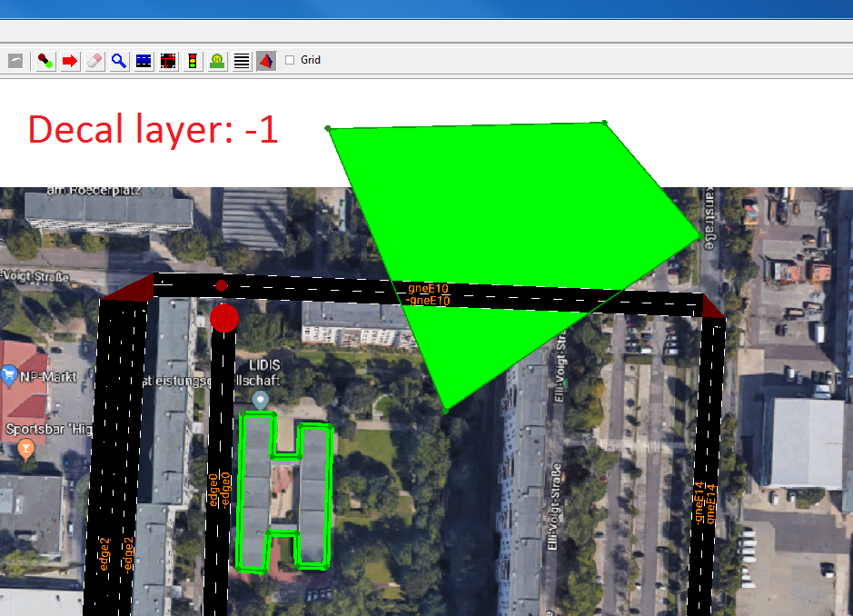
Task: Click the red title bar menu area
Action: click(x=427, y=7)
